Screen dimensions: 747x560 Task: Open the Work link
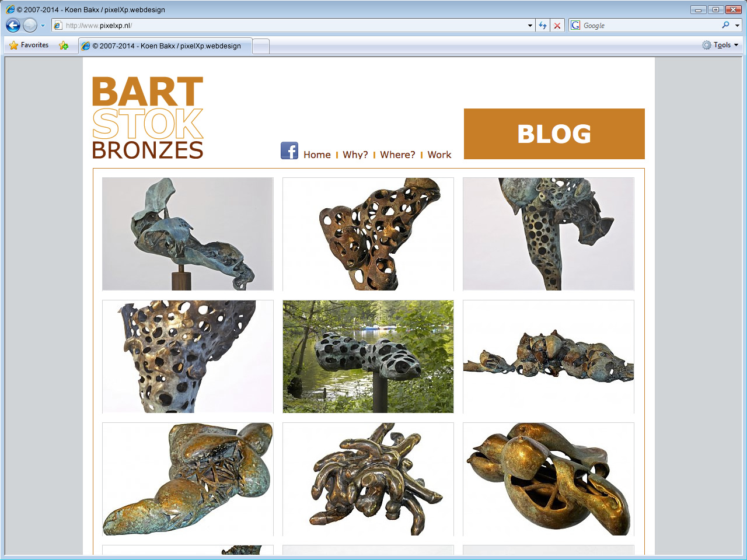click(439, 155)
